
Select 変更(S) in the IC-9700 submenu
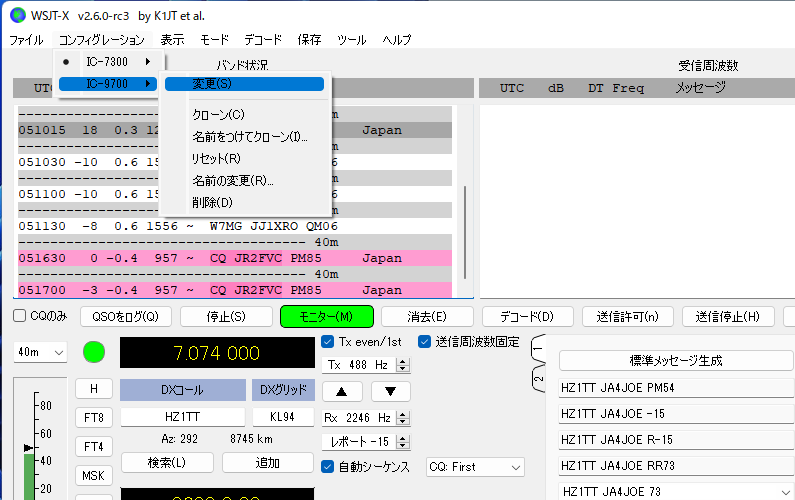pyautogui.click(x=244, y=84)
